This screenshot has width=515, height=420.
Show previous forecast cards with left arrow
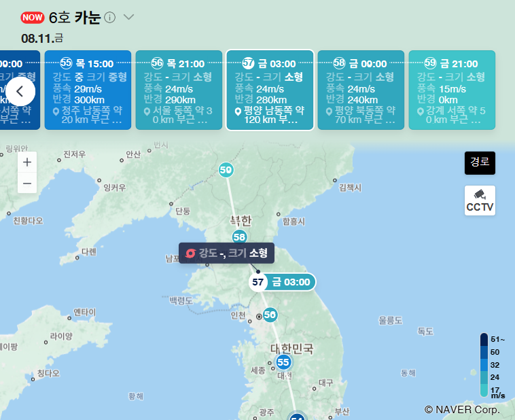pyautogui.click(x=20, y=91)
